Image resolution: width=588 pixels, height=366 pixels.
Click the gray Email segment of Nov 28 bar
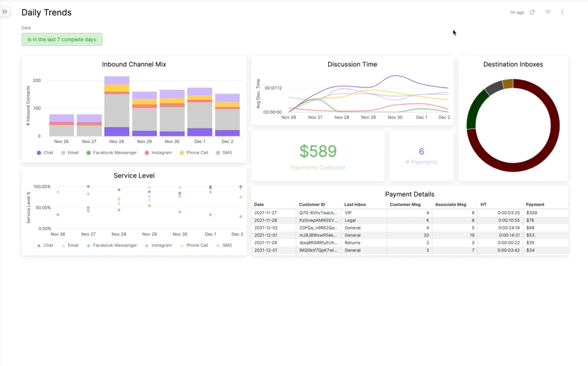point(116,111)
